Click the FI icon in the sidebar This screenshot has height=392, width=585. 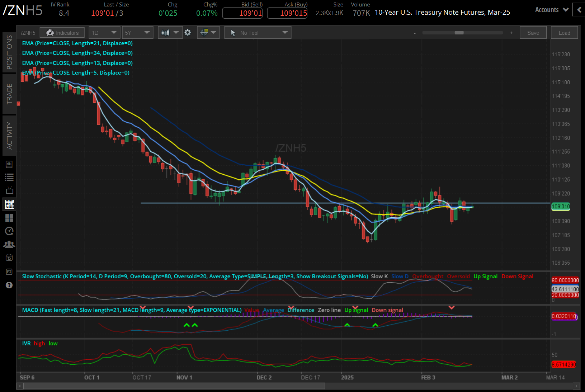click(x=9, y=271)
